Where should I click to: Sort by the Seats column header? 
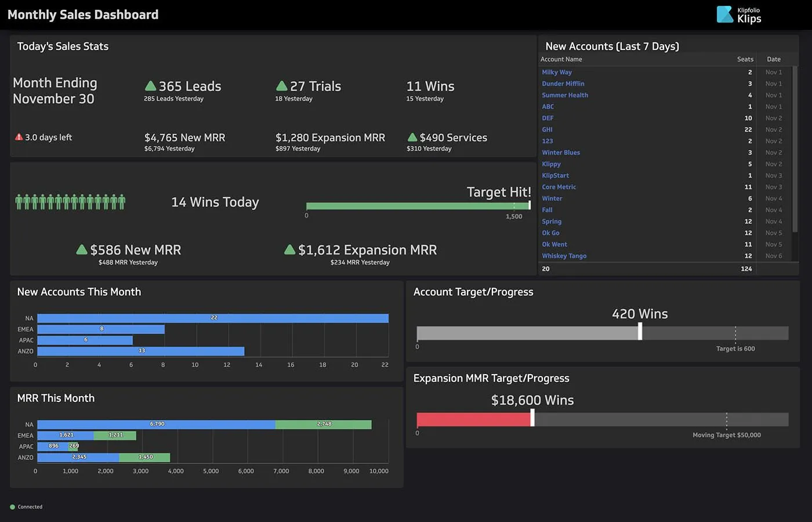(x=745, y=59)
